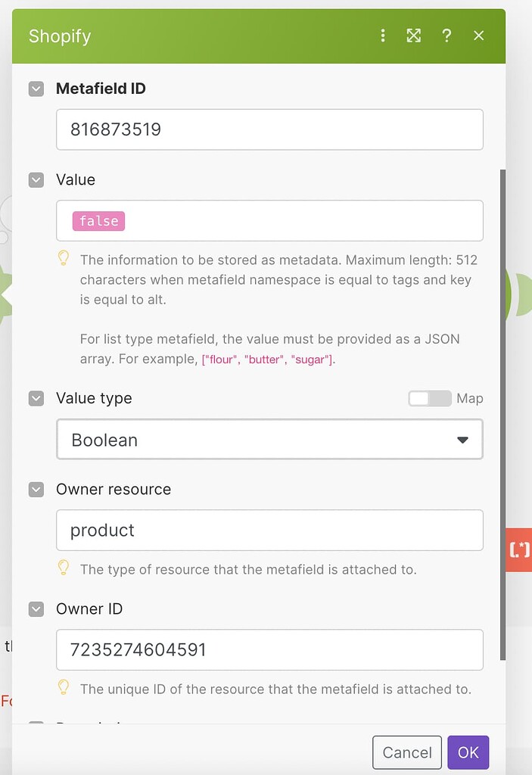Click OK to save the module settings
Image resolution: width=532 pixels, height=775 pixels.
[x=468, y=752]
